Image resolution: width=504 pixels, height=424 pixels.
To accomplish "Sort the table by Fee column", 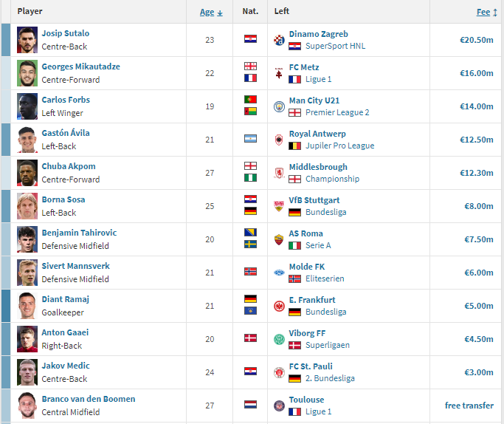I will point(483,12).
